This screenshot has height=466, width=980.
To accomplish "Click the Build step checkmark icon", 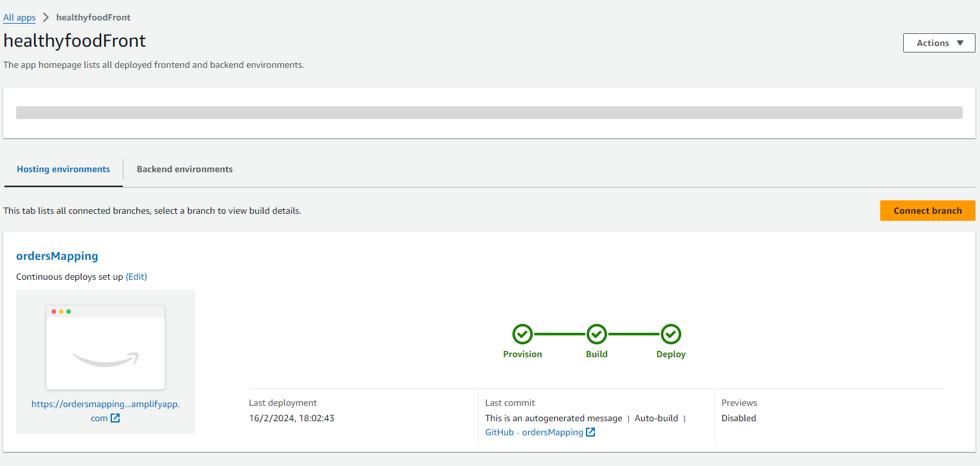I will pyautogui.click(x=597, y=334).
